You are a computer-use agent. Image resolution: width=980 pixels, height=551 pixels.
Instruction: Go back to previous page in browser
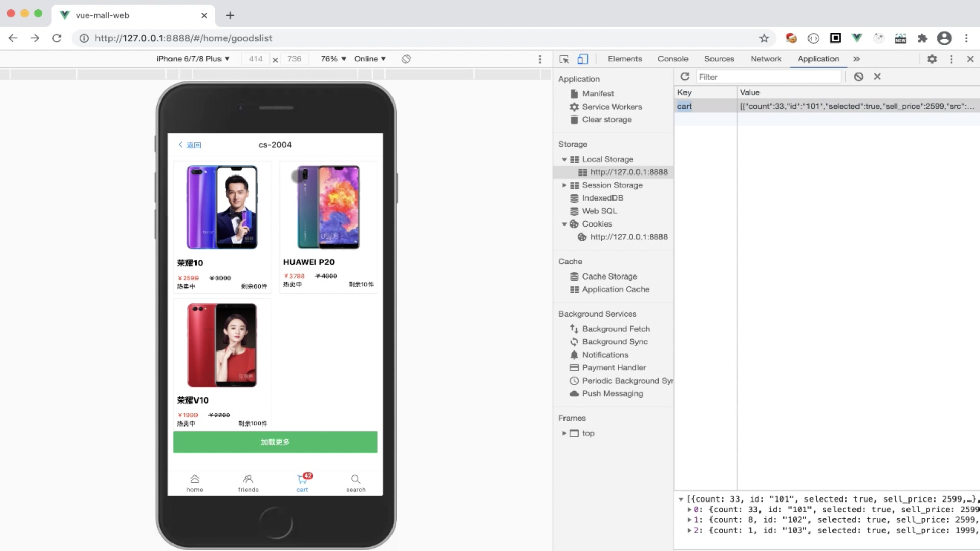pos(13,38)
